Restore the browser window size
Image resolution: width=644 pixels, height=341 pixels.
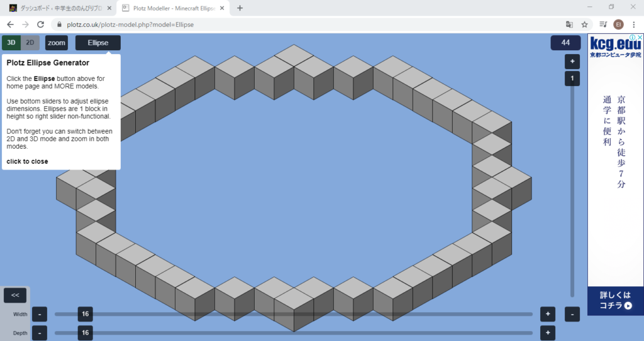[611, 7]
